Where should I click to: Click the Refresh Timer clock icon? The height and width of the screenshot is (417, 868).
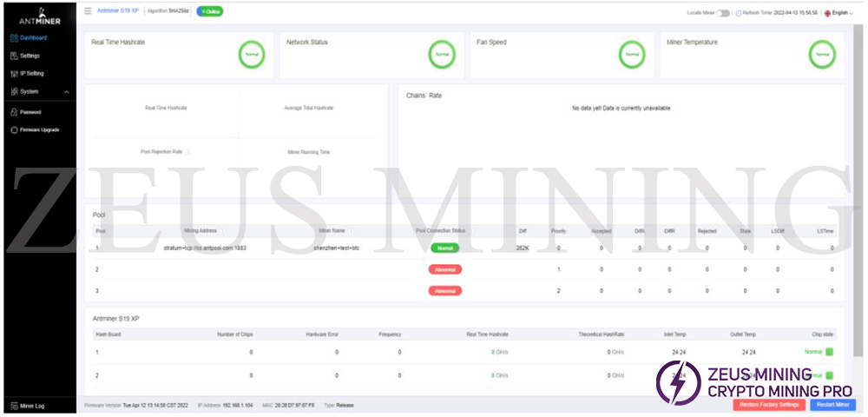(739, 13)
